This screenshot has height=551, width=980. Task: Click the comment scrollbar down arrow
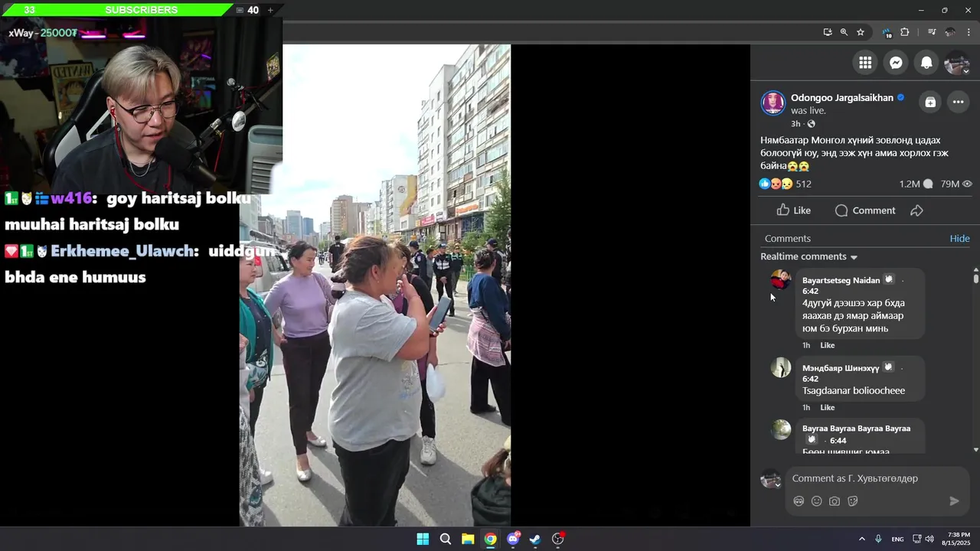pyautogui.click(x=975, y=449)
